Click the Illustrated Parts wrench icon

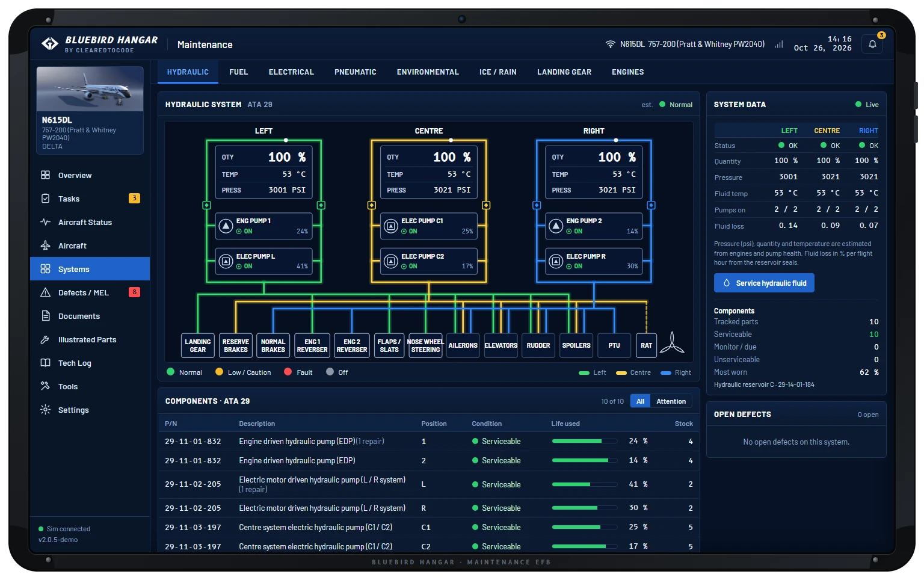45,339
